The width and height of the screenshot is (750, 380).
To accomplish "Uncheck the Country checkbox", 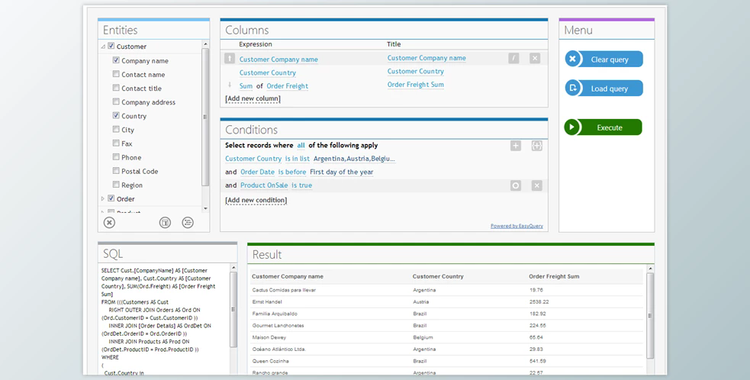I will [116, 115].
